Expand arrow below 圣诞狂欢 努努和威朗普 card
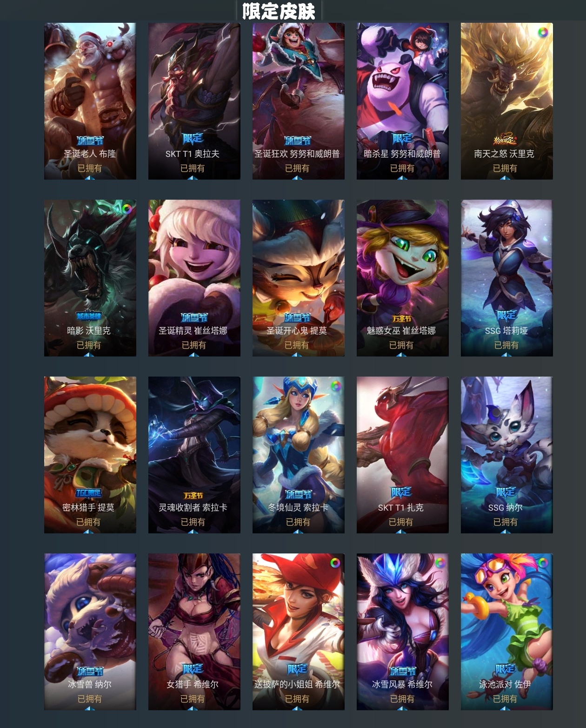Image resolution: width=586 pixels, height=728 pixels. point(298,177)
